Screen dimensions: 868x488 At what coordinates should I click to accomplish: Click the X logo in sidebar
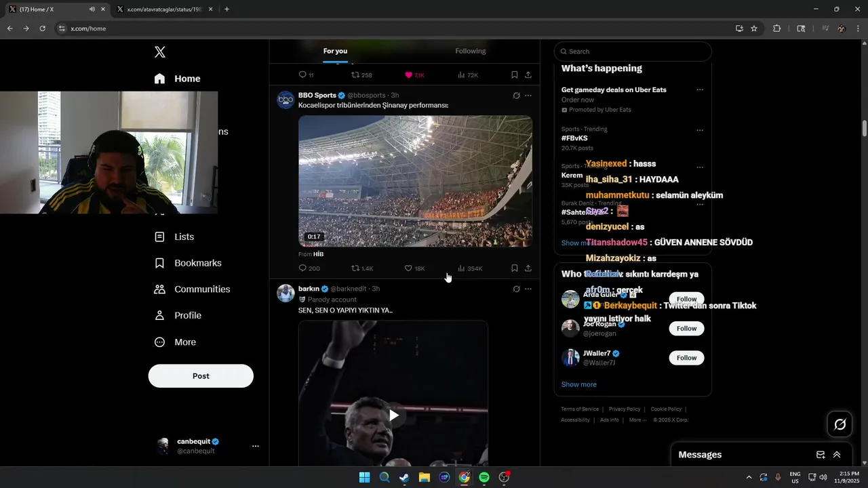click(x=160, y=52)
